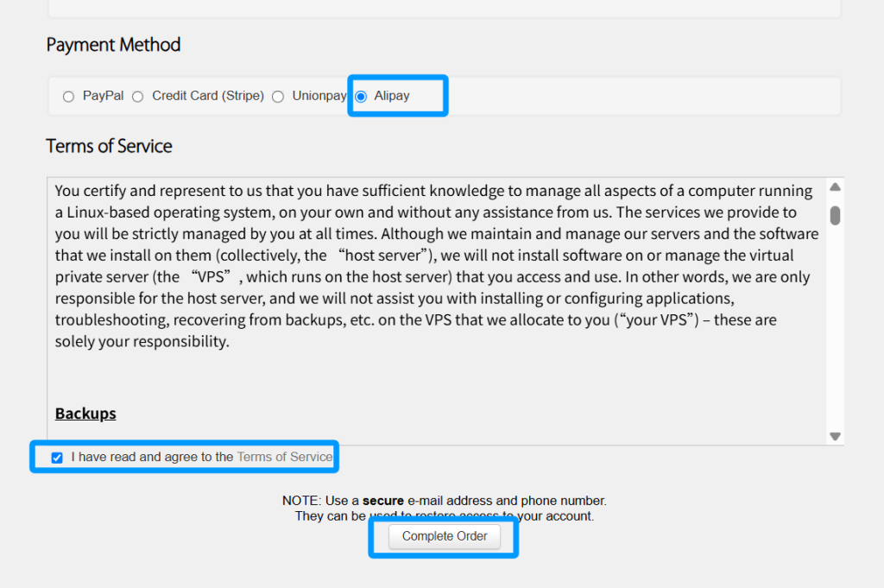Click the Unionpay label text

(319, 96)
